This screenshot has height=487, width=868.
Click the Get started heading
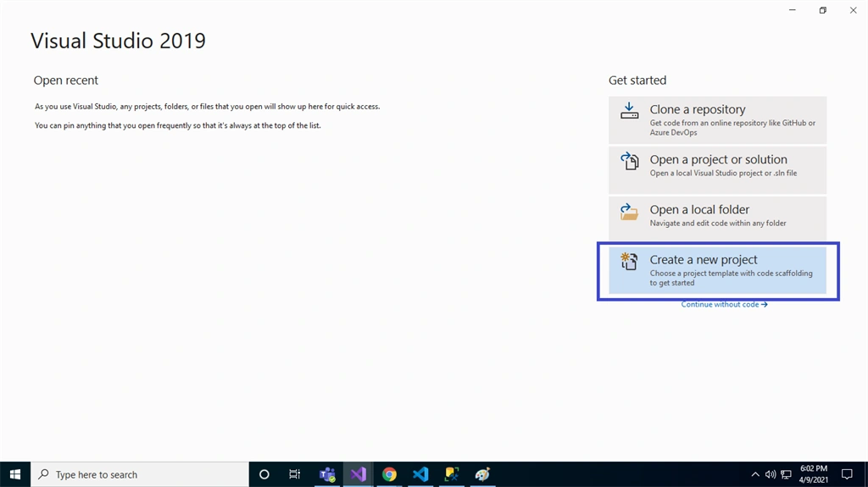click(637, 80)
